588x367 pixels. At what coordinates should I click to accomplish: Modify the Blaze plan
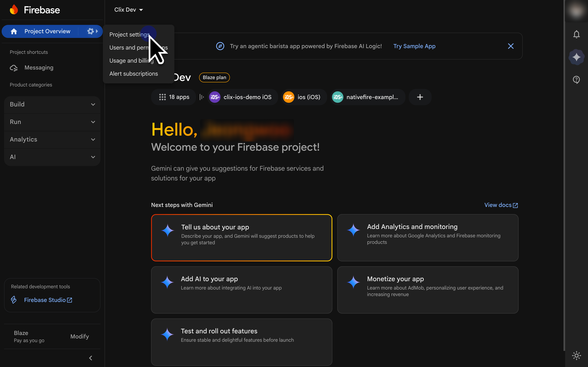click(x=79, y=336)
